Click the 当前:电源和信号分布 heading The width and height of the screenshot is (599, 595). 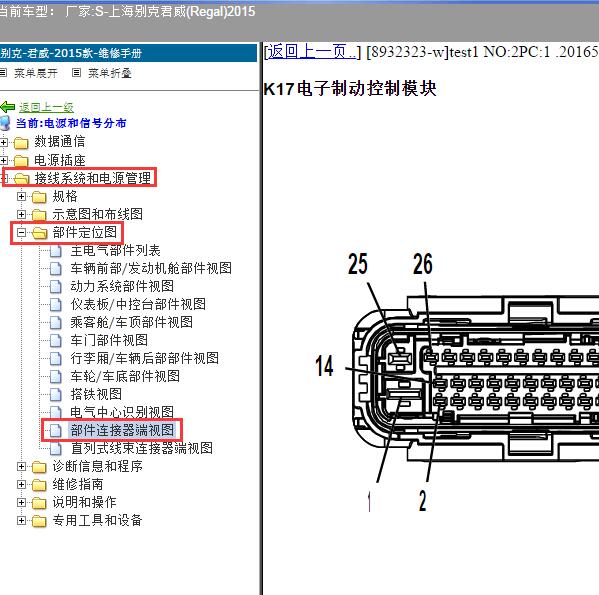71,123
